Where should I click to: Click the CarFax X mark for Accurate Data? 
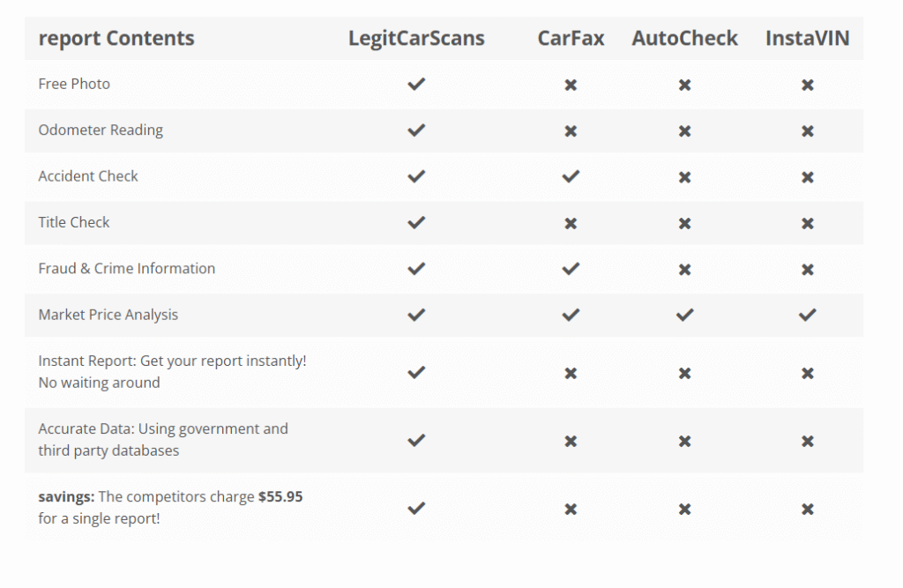(571, 441)
